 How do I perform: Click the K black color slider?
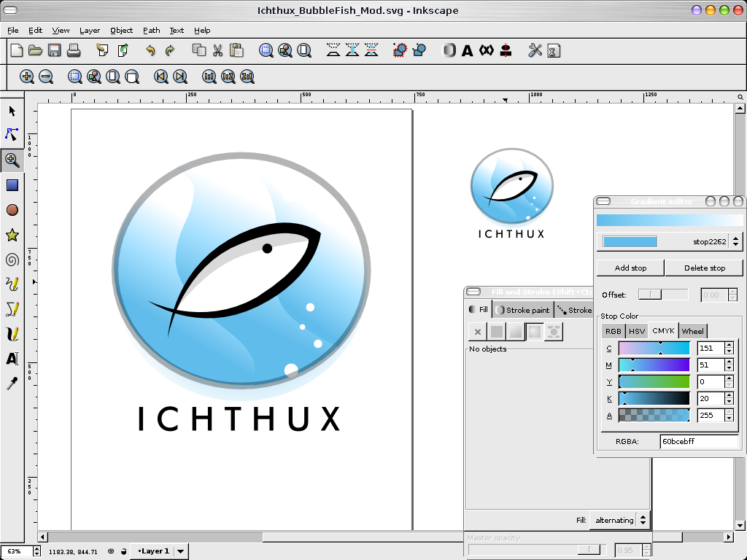pyautogui.click(x=654, y=399)
